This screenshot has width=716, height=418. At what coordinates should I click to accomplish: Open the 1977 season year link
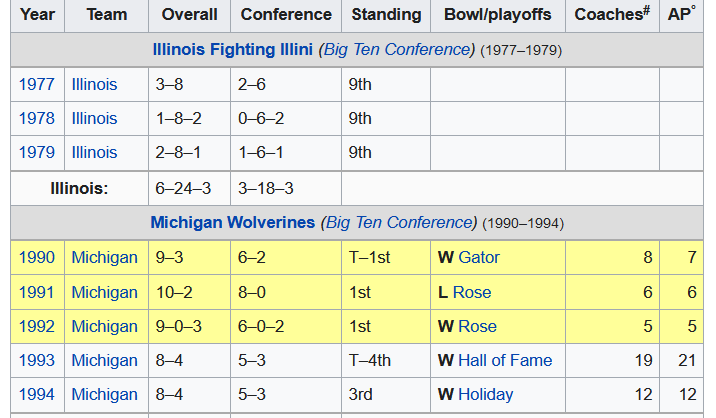click(36, 84)
